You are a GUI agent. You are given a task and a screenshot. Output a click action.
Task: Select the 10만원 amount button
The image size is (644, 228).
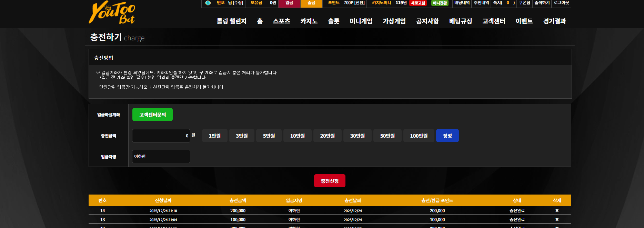298,136
